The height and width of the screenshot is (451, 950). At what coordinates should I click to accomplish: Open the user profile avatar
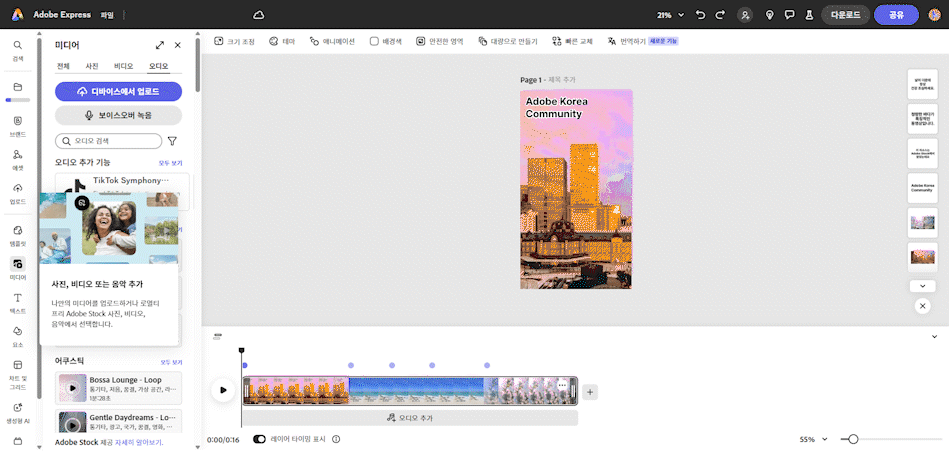click(934, 15)
